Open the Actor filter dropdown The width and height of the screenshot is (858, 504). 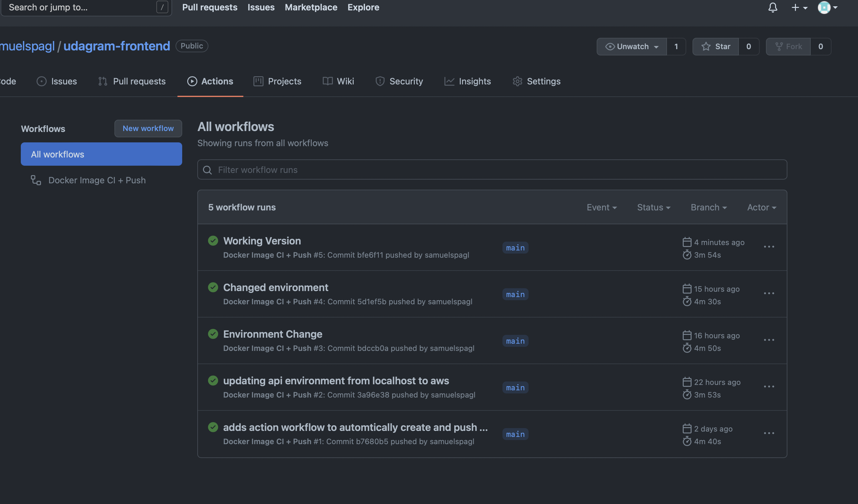tap(761, 207)
